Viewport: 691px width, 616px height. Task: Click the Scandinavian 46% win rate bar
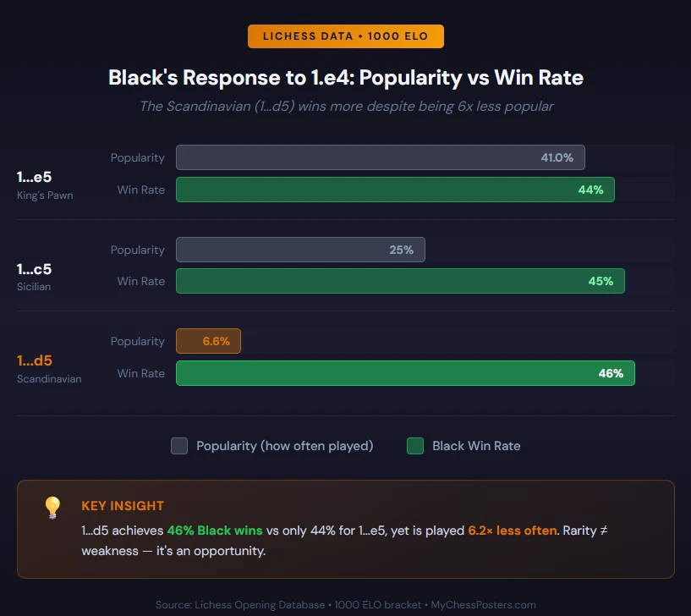[405, 373]
